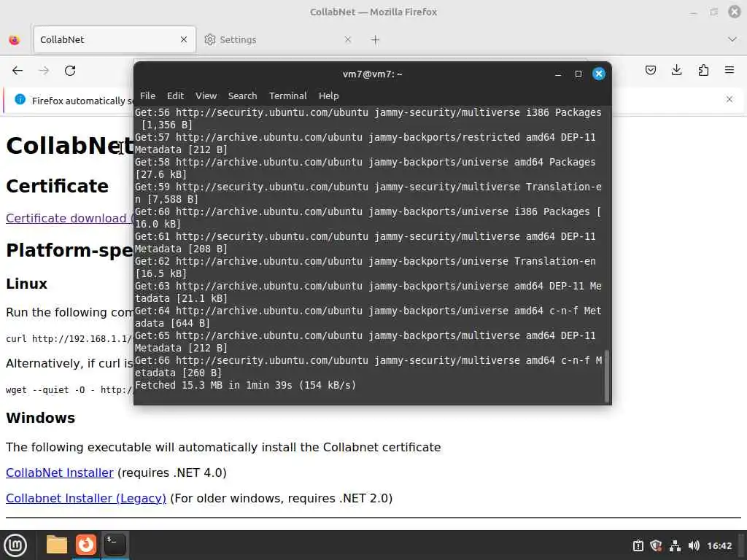Open the terminal File menu
747x560 pixels.
(x=147, y=96)
